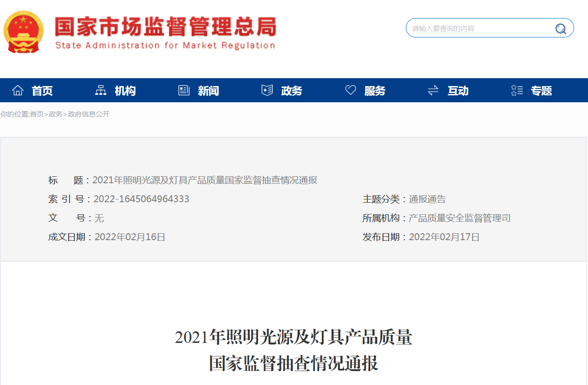The width and height of the screenshot is (588, 385).
Task: Click the 专题 list icon
Action: pyautogui.click(x=517, y=90)
